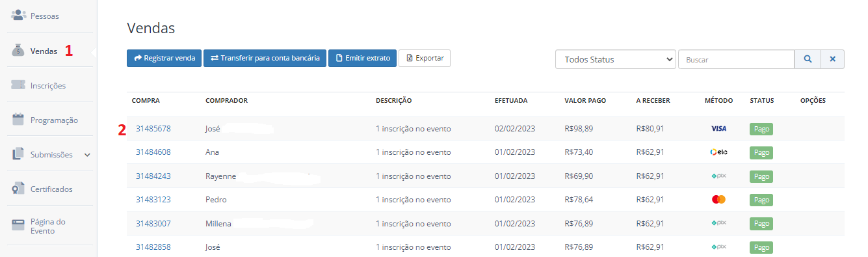Open purchase link 31483123
The width and height of the screenshot is (868, 257).
(153, 199)
